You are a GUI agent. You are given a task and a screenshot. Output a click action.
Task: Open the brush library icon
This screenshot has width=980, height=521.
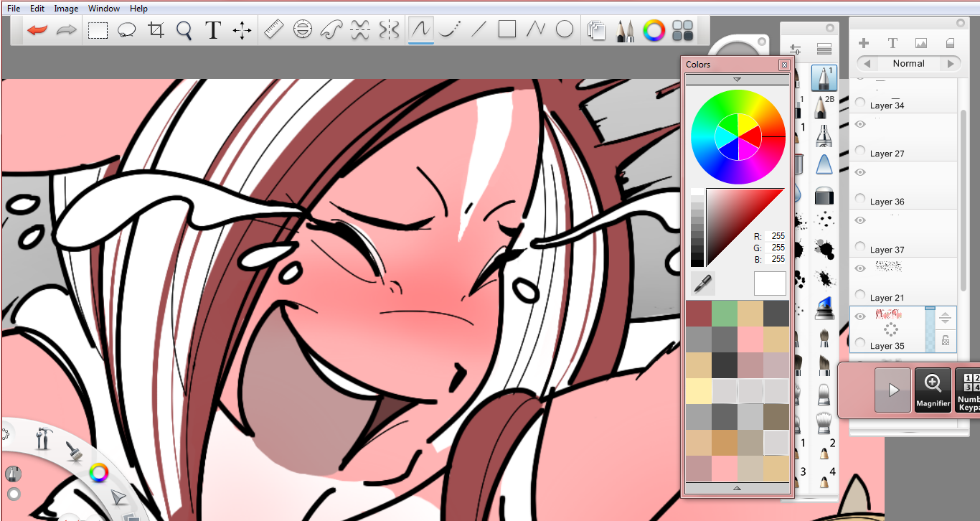tap(824, 50)
